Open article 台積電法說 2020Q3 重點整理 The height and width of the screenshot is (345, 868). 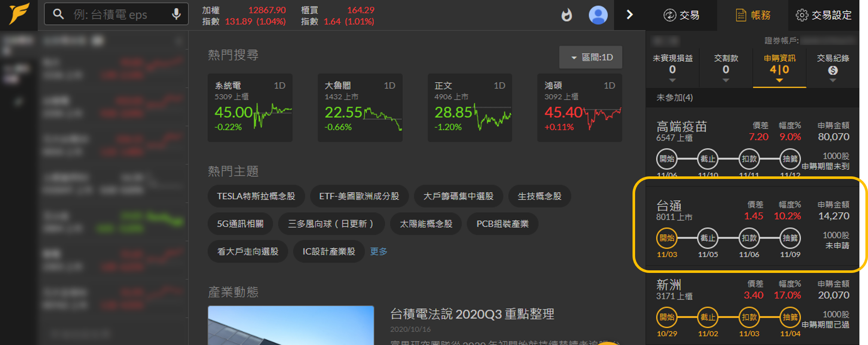472,314
